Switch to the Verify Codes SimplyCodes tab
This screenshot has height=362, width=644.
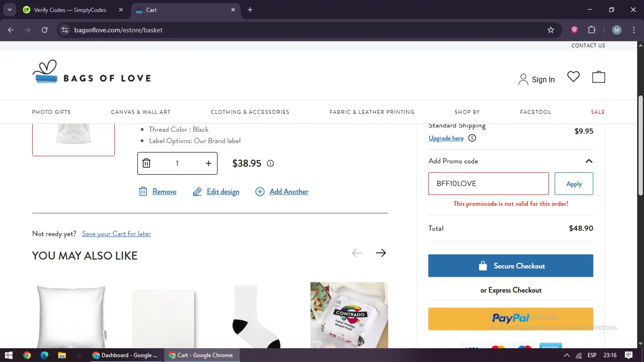click(x=70, y=9)
